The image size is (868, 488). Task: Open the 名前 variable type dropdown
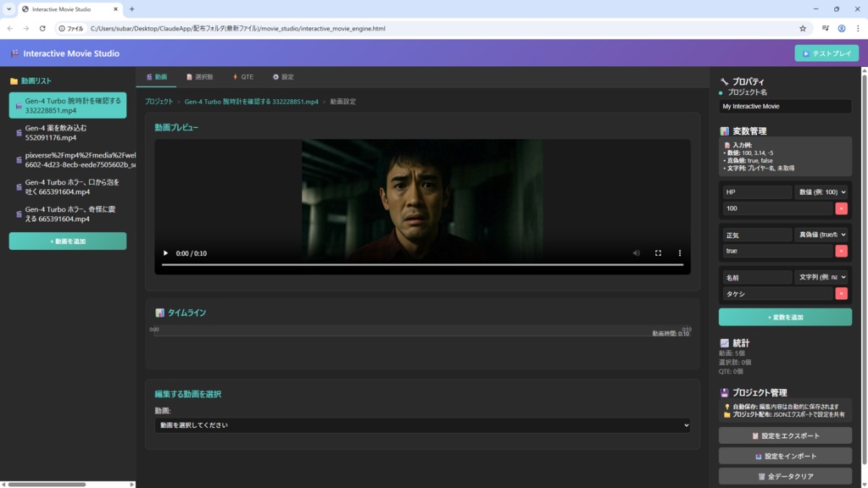click(x=821, y=277)
